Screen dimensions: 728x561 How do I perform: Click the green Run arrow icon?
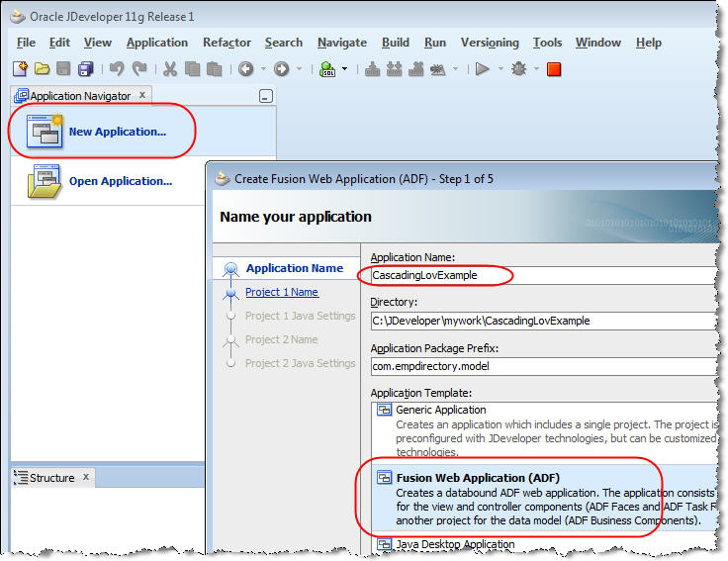click(x=483, y=69)
